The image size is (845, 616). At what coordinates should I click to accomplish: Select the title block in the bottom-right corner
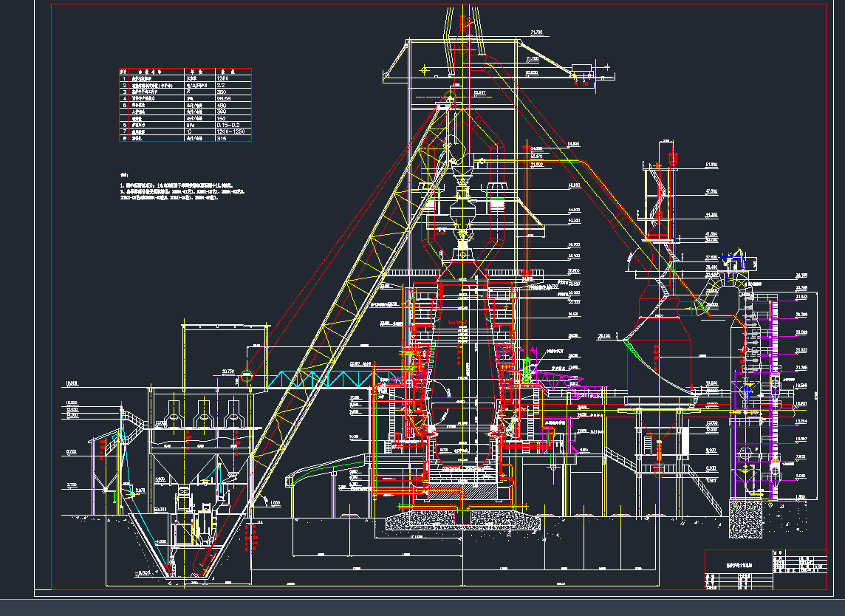pyautogui.click(x=765, y=569)
